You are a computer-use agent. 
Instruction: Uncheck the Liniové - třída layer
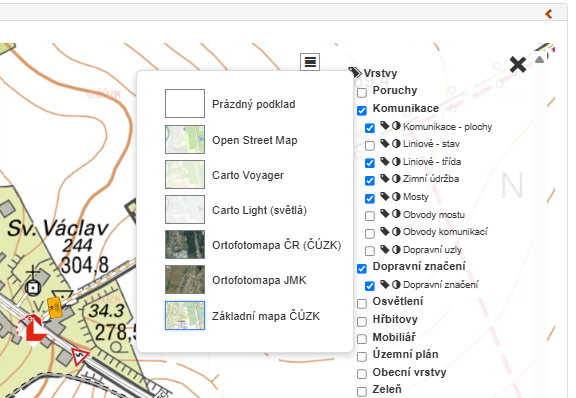[370, 163]
